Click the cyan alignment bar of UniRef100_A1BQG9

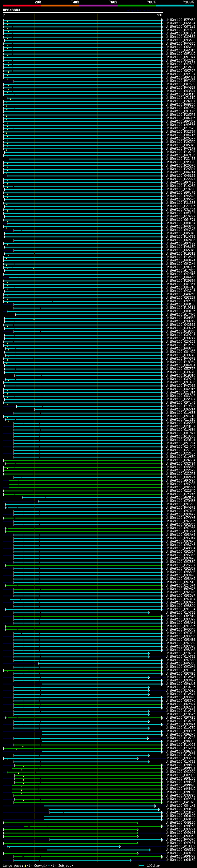pyautogui.click(x=64, y=846)
